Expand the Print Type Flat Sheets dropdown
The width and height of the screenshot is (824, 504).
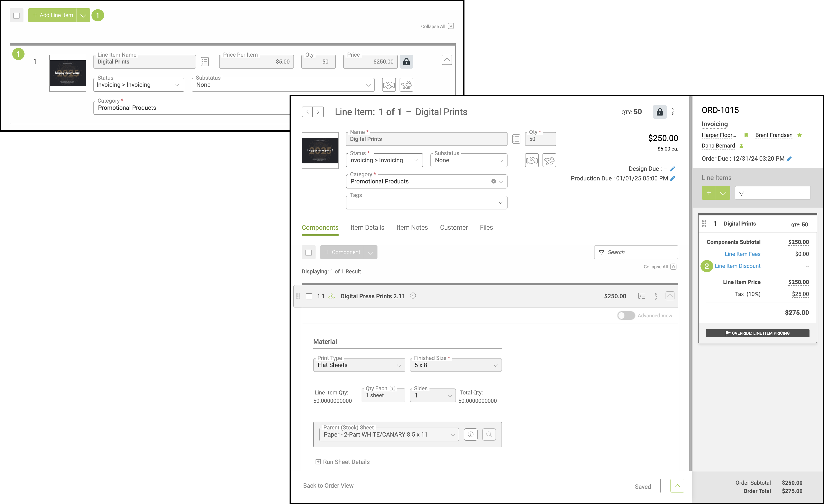click(359, 365)
